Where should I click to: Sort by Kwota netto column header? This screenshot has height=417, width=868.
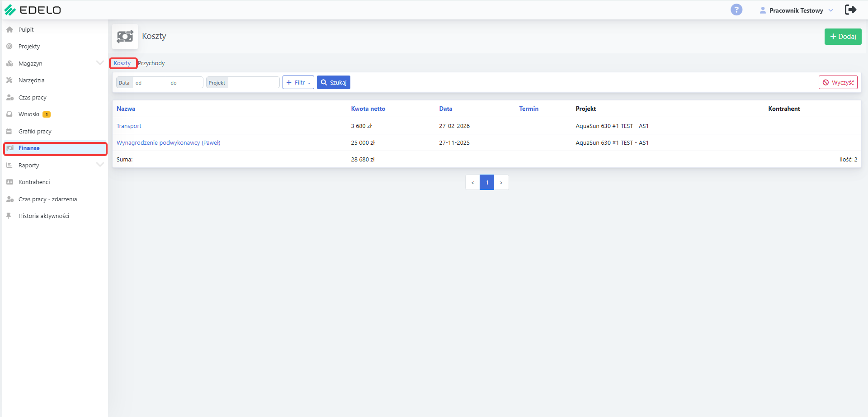(x=368, y=109)
